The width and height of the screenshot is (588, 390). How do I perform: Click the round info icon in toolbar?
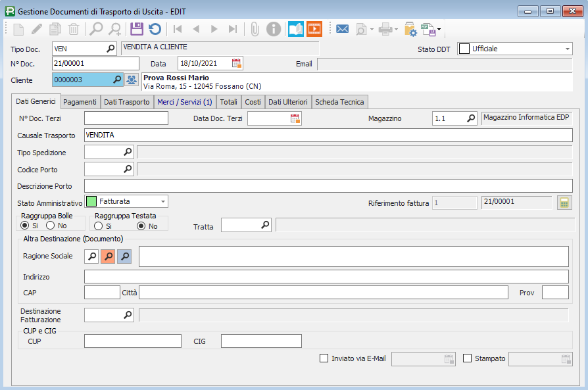pos(274,29)
